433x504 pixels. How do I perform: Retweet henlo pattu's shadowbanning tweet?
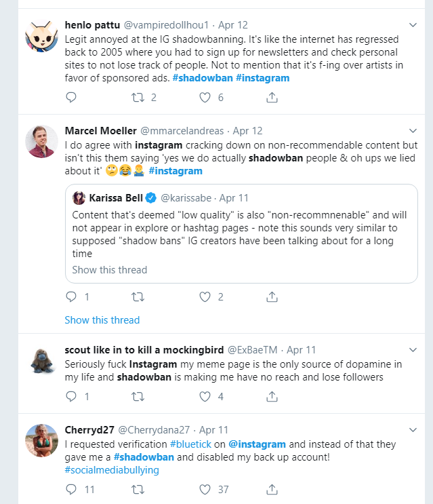point(138,98)
